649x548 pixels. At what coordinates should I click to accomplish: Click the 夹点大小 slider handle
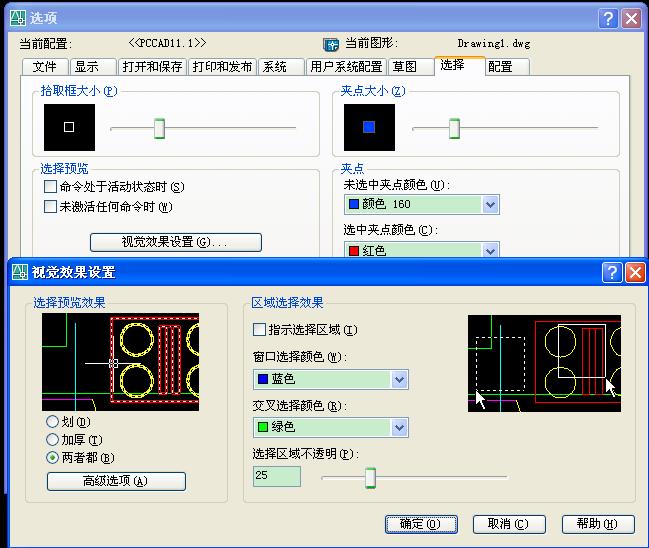point(454,128)
